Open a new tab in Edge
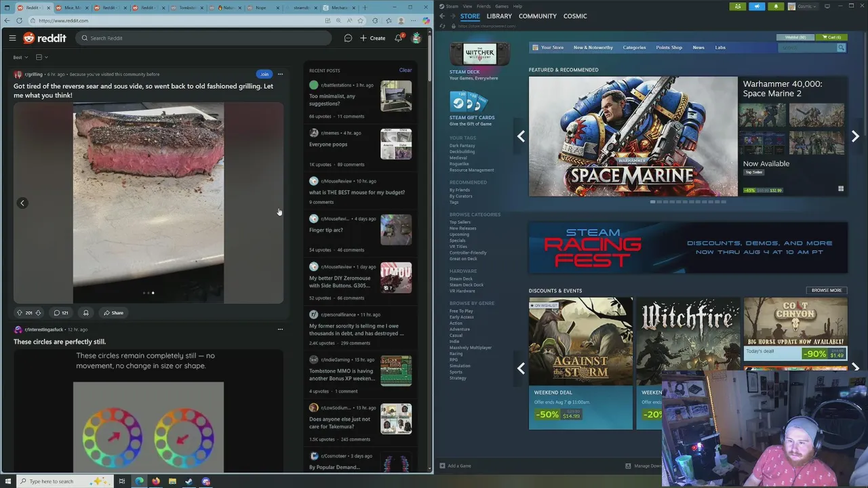The height and width of the screenshot is (488, 868). (365, 7)
